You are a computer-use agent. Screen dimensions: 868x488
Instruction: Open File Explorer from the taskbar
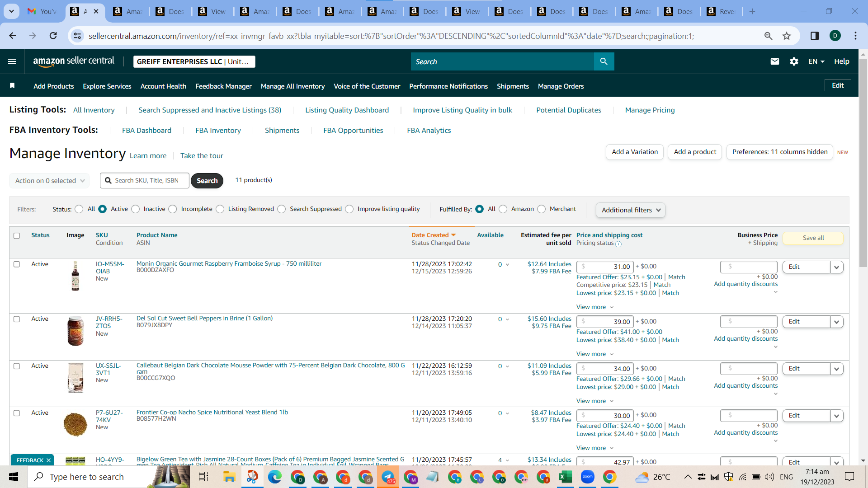tap(229, 477)
